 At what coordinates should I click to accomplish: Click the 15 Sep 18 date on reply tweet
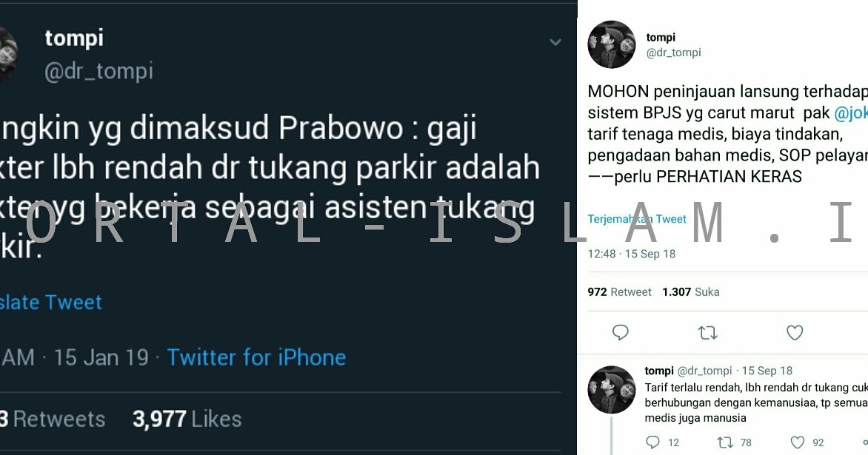(767, 371)
